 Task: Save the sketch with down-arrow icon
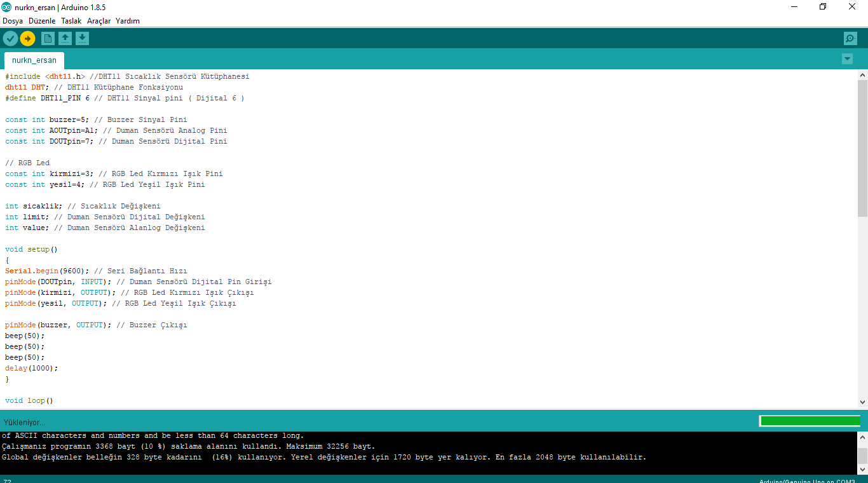(82, 39)
